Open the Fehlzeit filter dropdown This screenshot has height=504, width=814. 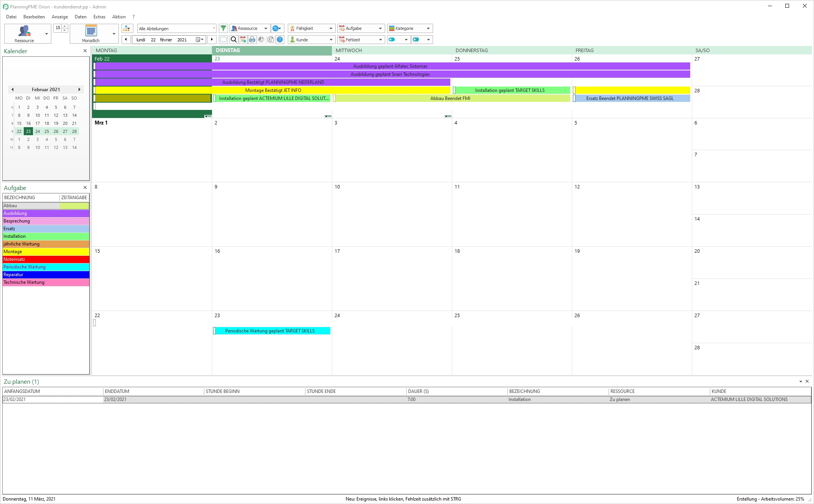[361, 39]
